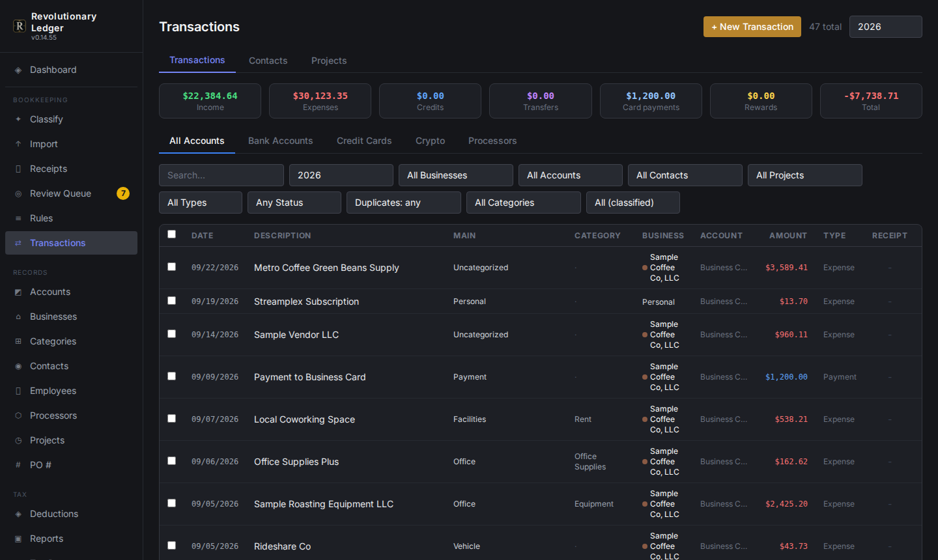Screen dimensions: 938x560
Task: Open the Expenses summary card
Action: pos(320,101)
